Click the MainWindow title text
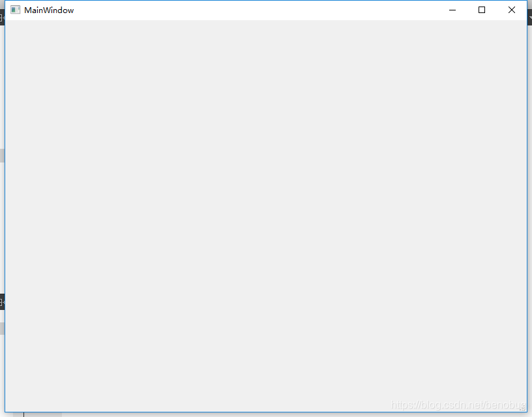The width and height of the screenshot is (532, 417). coord(49,10)
